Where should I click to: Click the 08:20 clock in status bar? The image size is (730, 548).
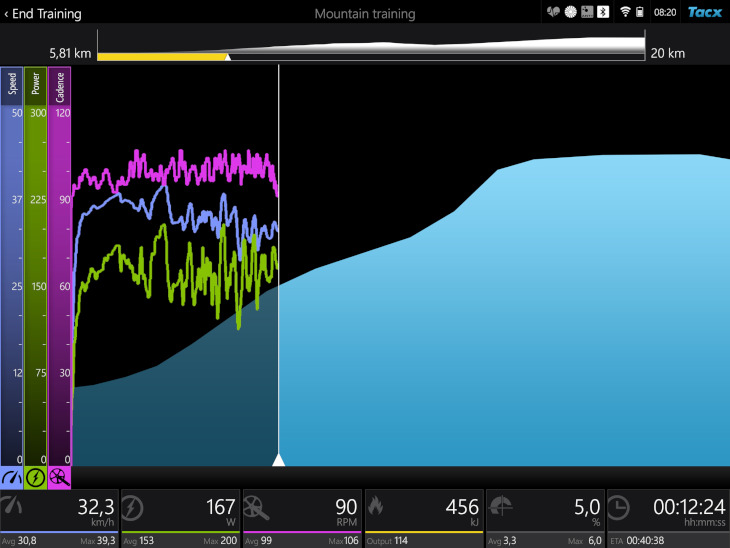(x=665, y=13)
